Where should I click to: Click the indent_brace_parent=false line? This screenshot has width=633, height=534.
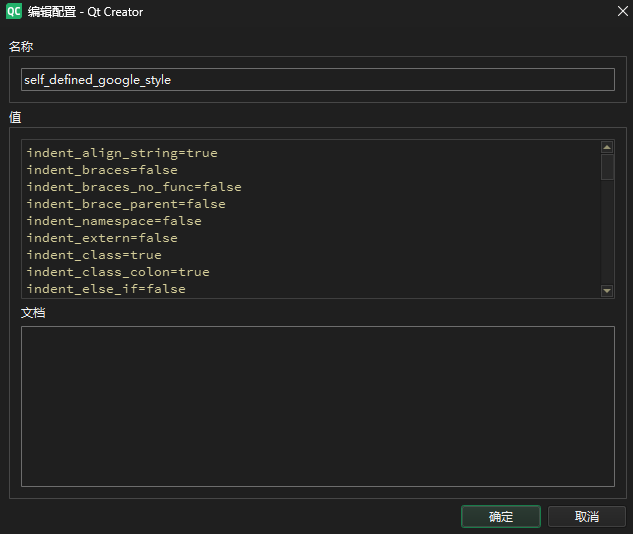(126, 204)
